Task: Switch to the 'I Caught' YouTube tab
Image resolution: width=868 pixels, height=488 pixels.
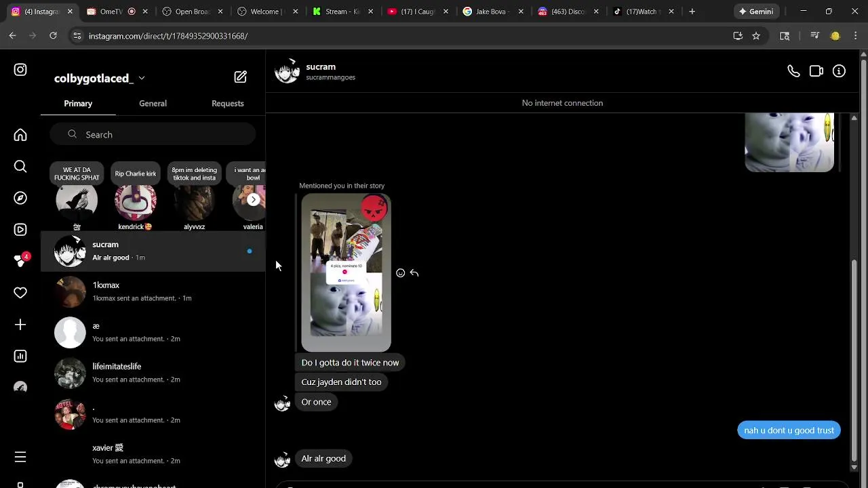Action: (416, 12)
